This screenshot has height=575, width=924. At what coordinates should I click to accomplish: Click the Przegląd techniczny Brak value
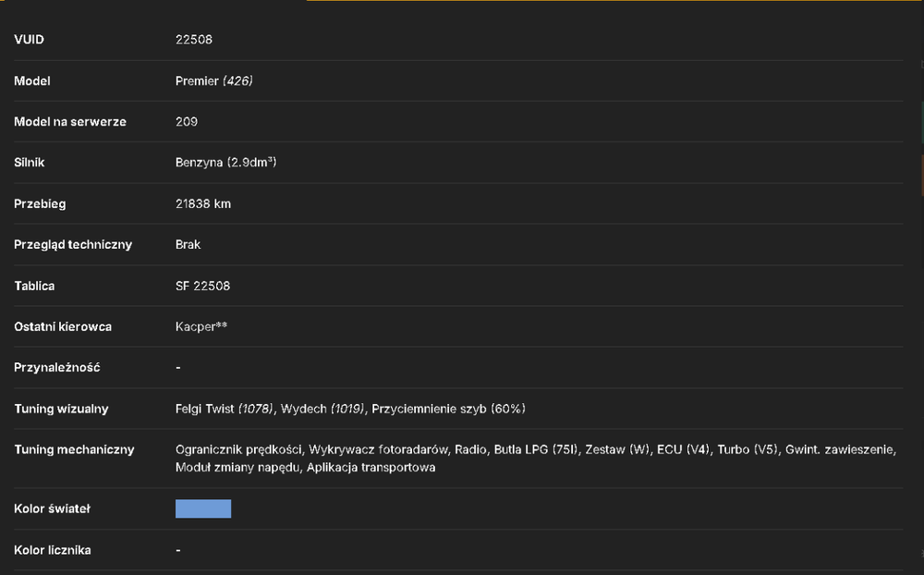(x=188, y=244)
